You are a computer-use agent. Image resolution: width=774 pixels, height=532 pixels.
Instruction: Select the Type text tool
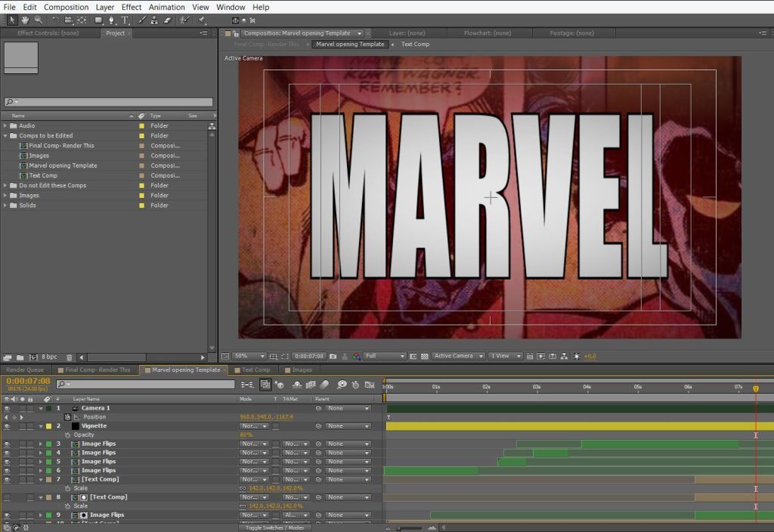coord(125,20)
